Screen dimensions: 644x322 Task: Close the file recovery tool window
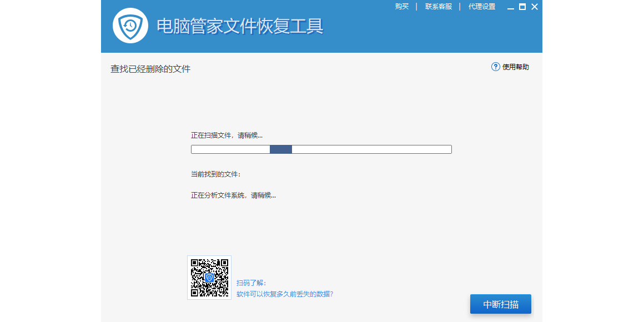click(535, 7)
